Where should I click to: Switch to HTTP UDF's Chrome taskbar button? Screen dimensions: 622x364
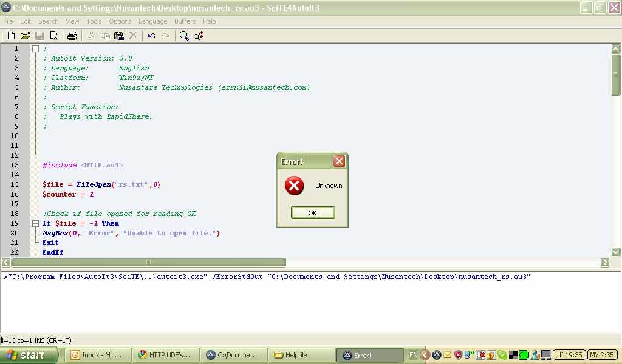(x=165, y=356)
